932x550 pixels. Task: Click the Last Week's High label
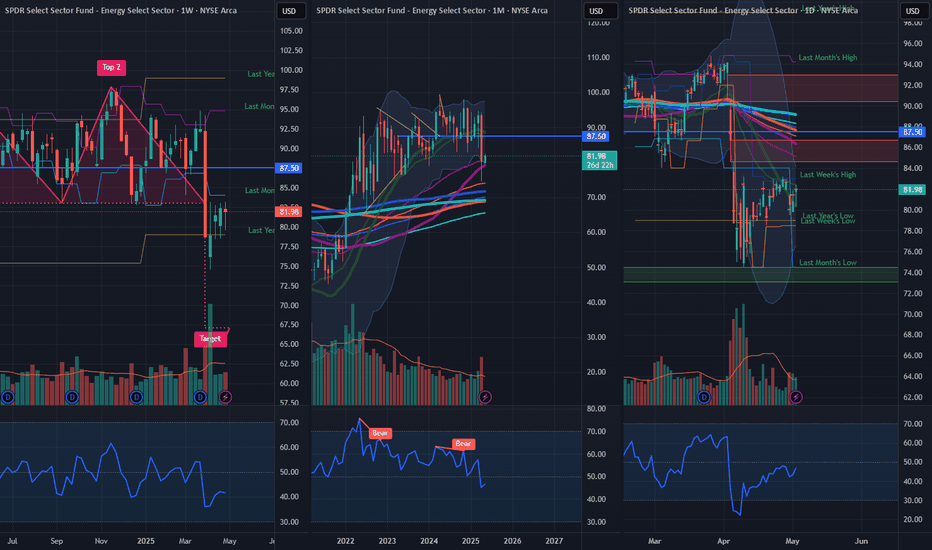click(x=827, y=174)
